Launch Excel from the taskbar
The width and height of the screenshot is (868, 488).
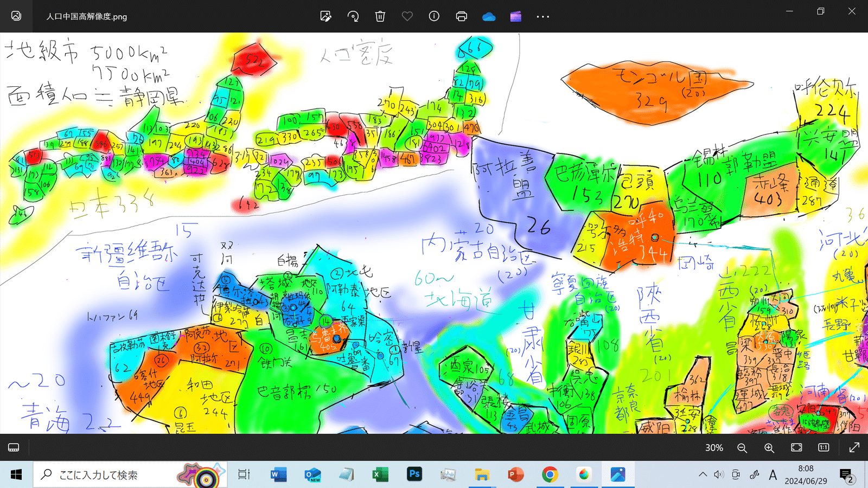(380, 475)
